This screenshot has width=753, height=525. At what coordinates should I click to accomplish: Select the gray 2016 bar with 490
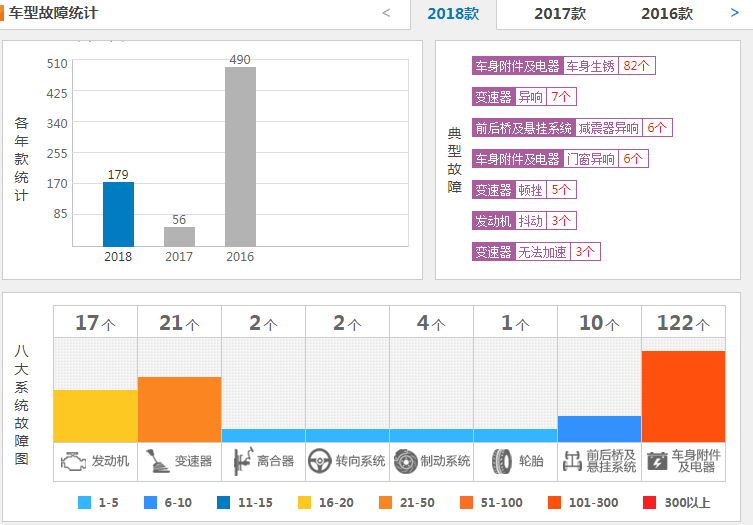(x=240, y=157)
